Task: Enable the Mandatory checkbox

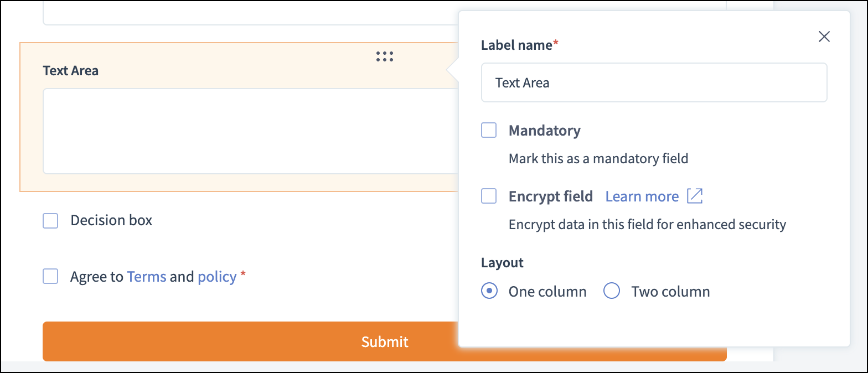Action: (489, 131)
